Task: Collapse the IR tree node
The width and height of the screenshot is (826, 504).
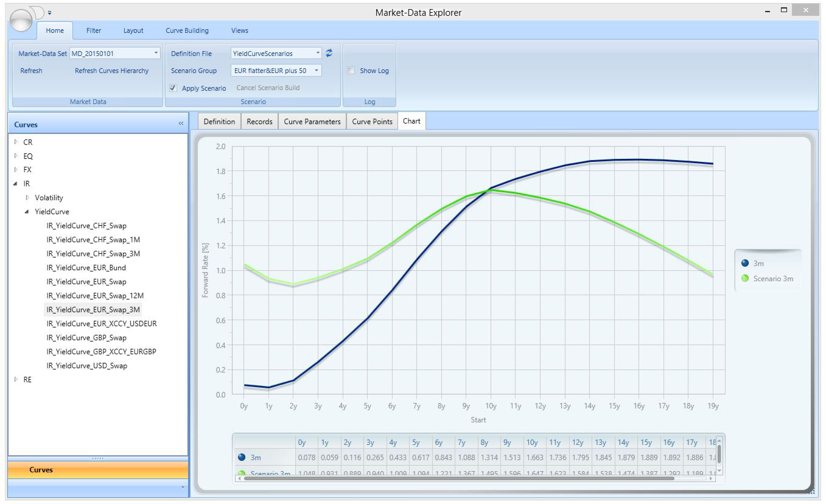Action: (16, 184)
